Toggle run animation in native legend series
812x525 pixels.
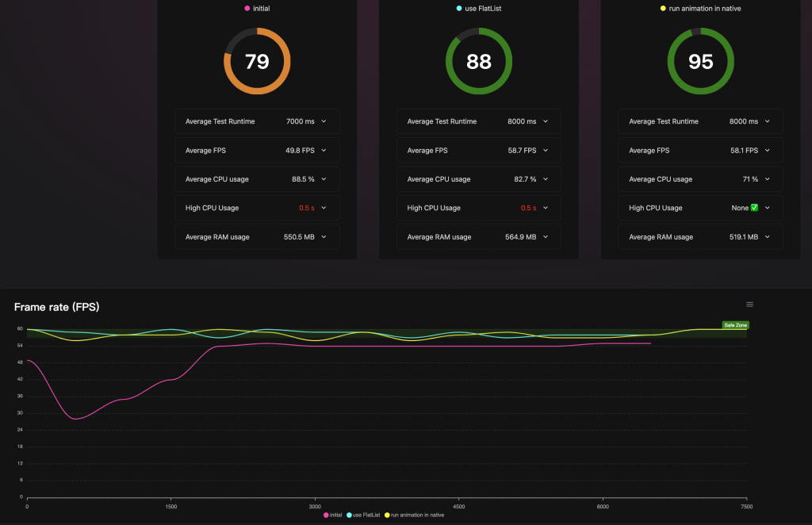[414, 515]
